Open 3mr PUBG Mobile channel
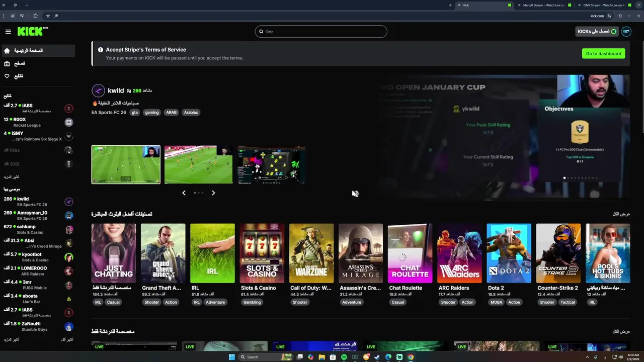 pos(38,285)
